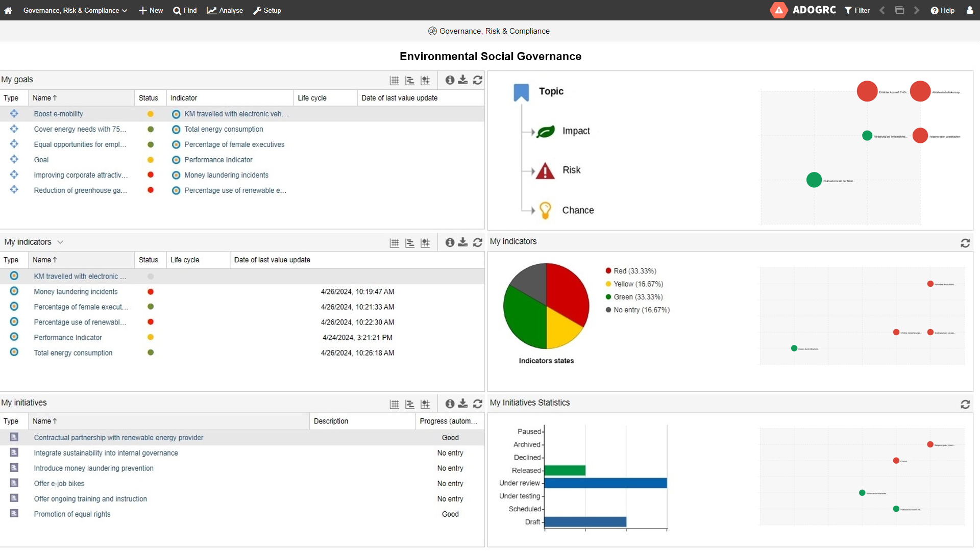
Task: Click table grid view icon in My goals
Action: 394,81
